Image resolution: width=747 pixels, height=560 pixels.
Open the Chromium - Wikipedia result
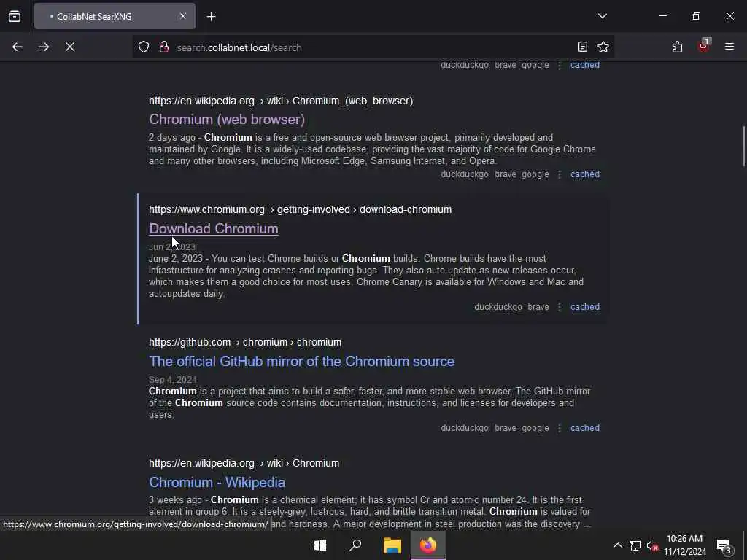[x=217, y=483]
